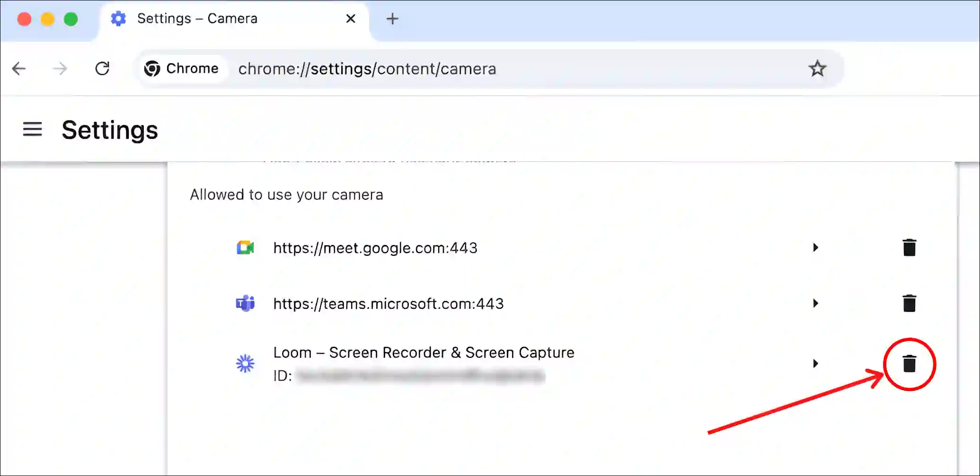Select Loom – Screen Recorder & Screen Capture
The image size is (980, 476).
coord(424,352)
